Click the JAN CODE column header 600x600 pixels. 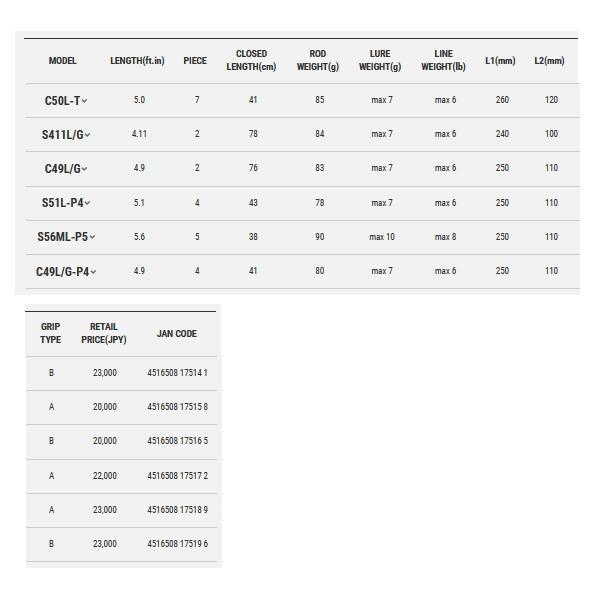pyautogui.click(x=177, y=334)
